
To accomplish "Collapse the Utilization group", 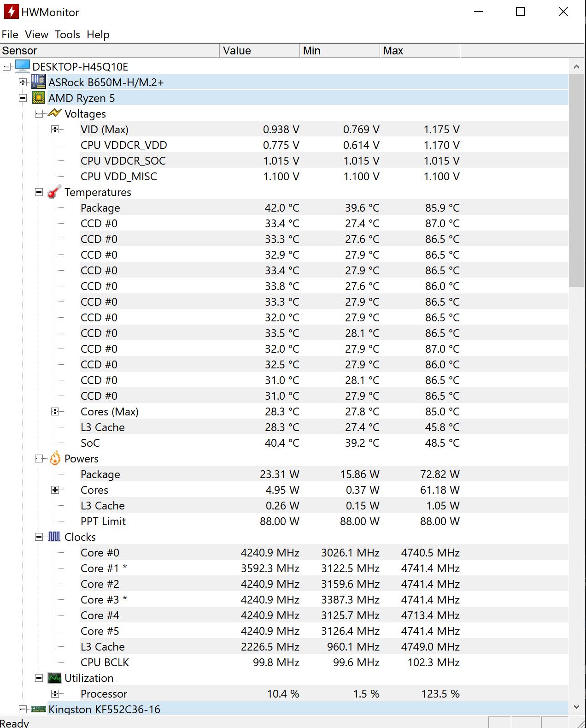I will point(39,678).
